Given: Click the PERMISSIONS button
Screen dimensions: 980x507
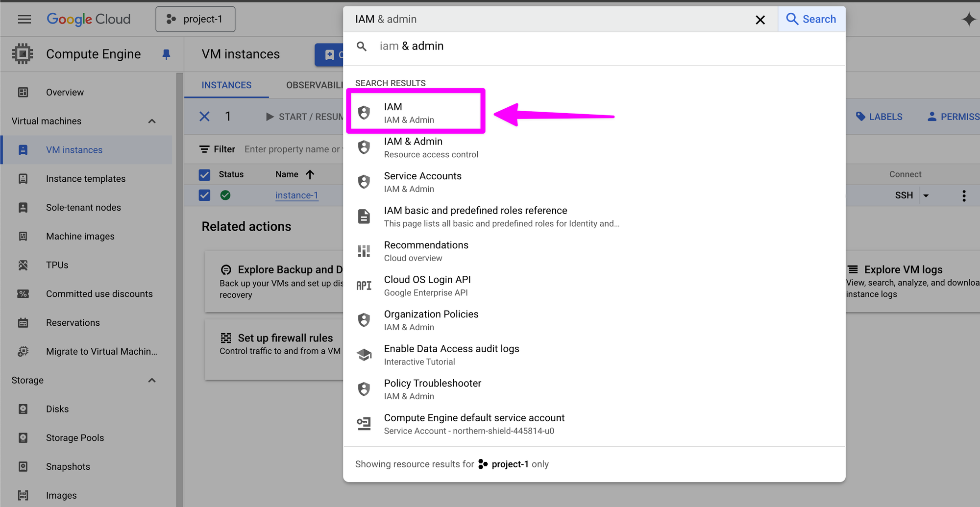Looking at the screenshot, I should tap(953, 117).
